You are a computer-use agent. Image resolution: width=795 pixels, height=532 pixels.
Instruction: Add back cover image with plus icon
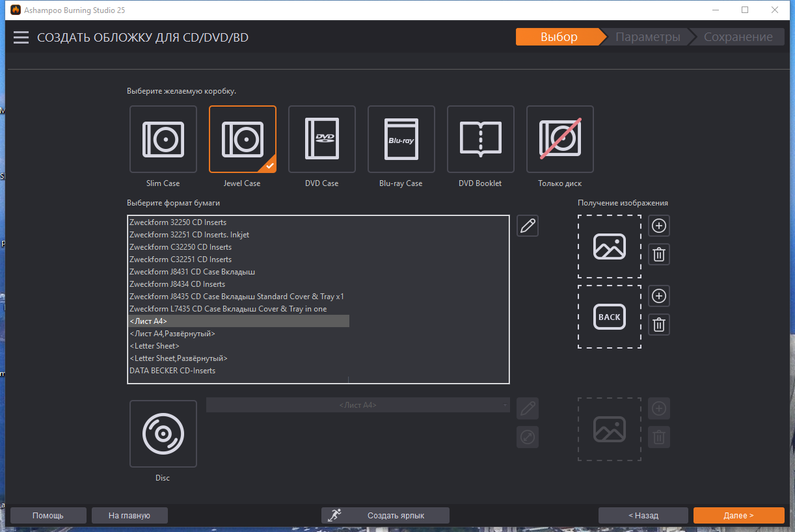click(x=659, y=296)
